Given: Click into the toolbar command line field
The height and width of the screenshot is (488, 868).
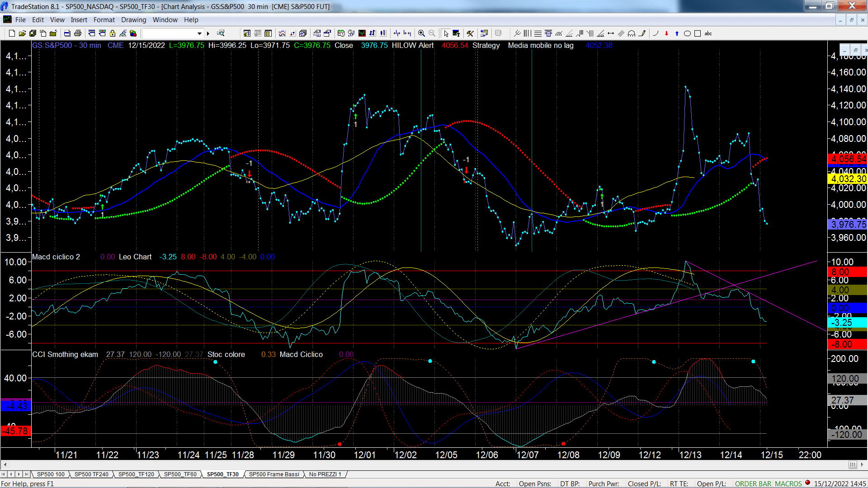Looking at the screenshot, I should click(170, 33).
